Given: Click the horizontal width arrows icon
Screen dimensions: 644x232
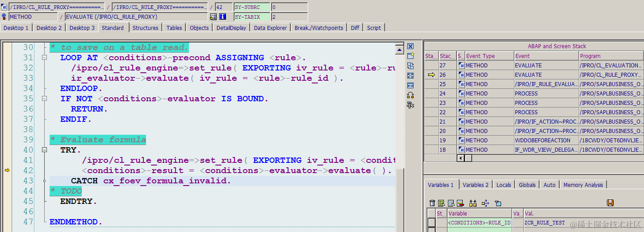Looking at the screenshot, I should [x=410, y=85].
